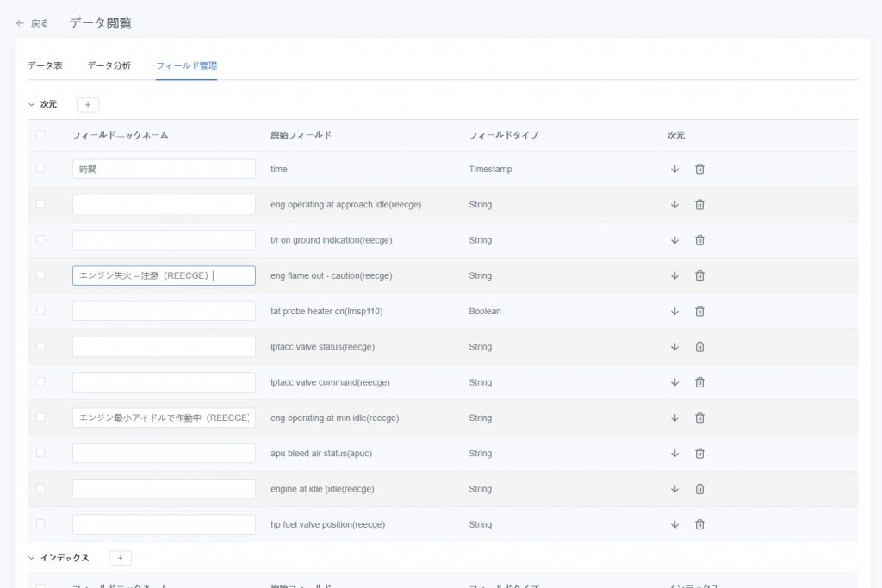The width and height of the screenshot is (882, 588).
Task: Delete the hp fuel valve position row
Action: 699,524
